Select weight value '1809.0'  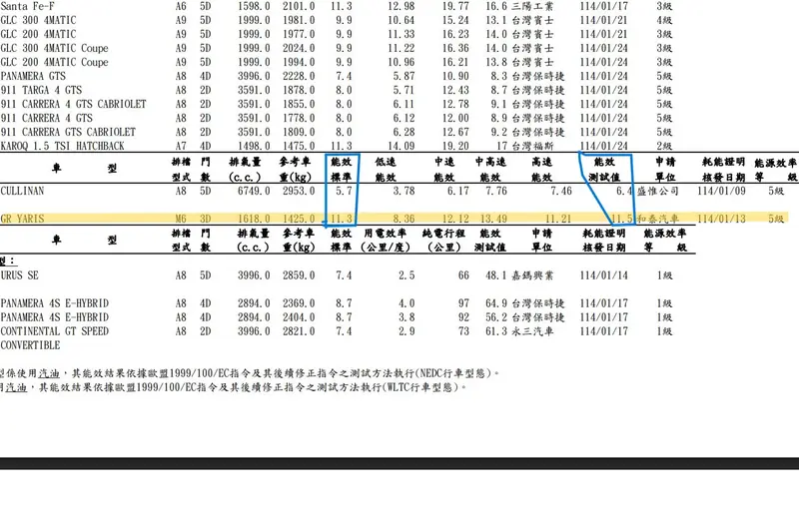299,132
